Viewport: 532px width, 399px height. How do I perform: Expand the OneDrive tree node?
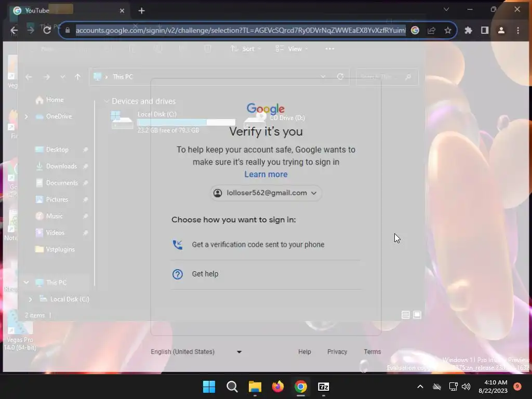click(26, 116)
